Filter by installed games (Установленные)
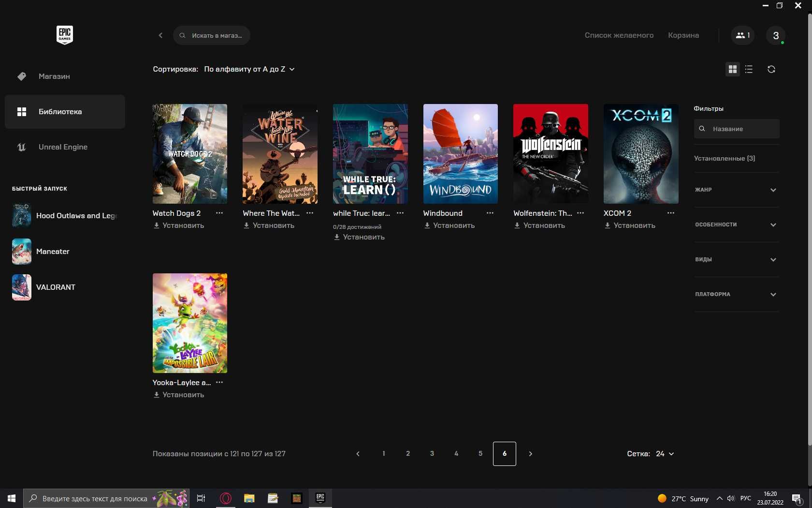 tap(725, 158)
